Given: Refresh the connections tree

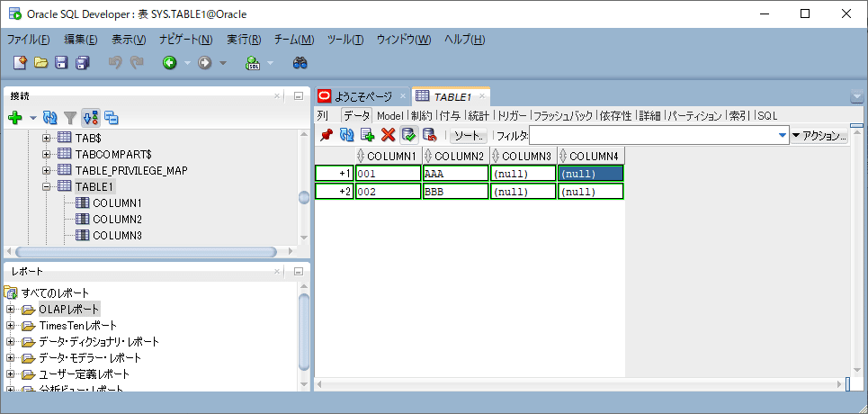Looking at the screenshot, I should [x=49, y=118].
